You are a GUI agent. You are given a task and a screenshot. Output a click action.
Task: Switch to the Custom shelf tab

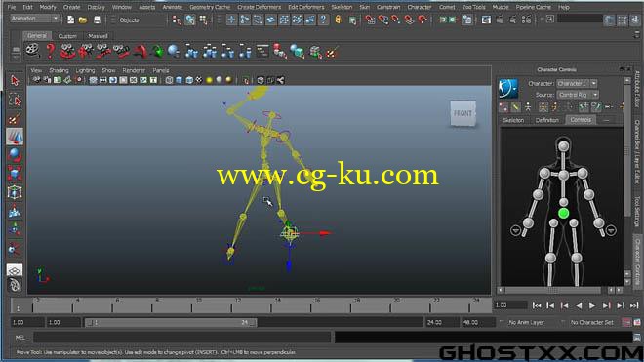tap(67, 36)
